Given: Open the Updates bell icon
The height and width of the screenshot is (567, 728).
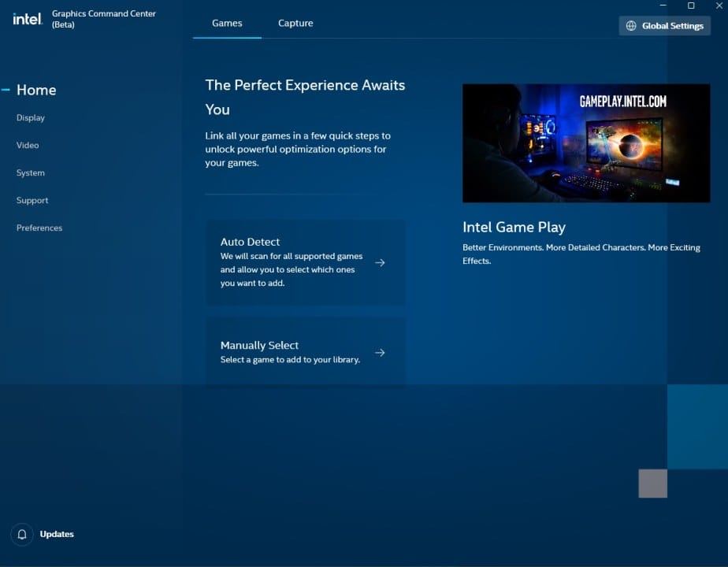Looking at the screenshot, I should pyautogui.click(x=21, y=534).
